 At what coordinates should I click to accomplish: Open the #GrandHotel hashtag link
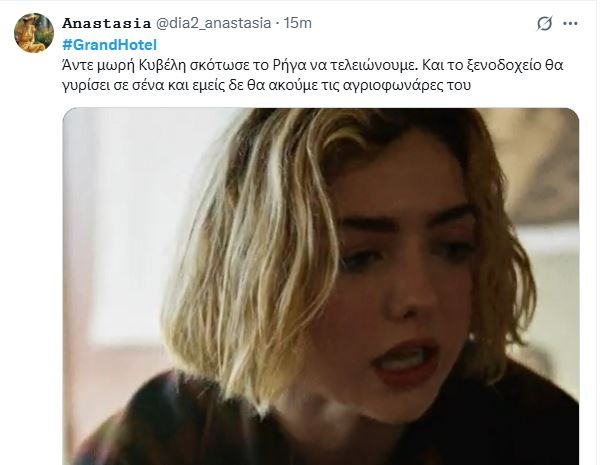[x=110, y=45]
